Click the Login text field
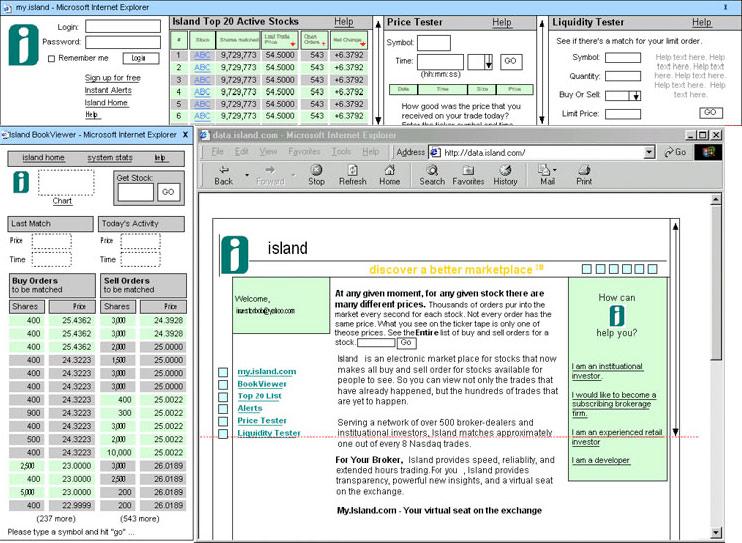The image size is (742, 543). 123,26
